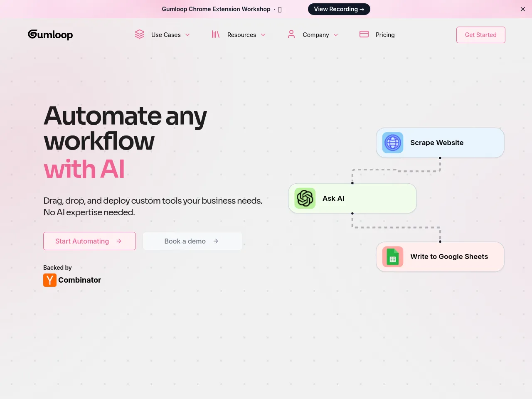
Task: Expand the Resources dropdown chevron
Action: pos(263,35)
